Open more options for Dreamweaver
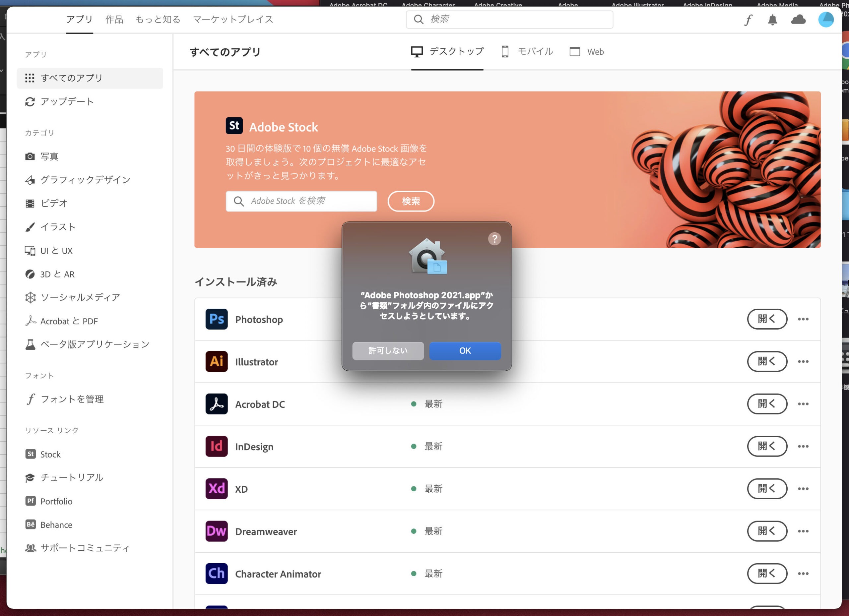The width and height of the screenshot is (849, 616). (803, 531)
